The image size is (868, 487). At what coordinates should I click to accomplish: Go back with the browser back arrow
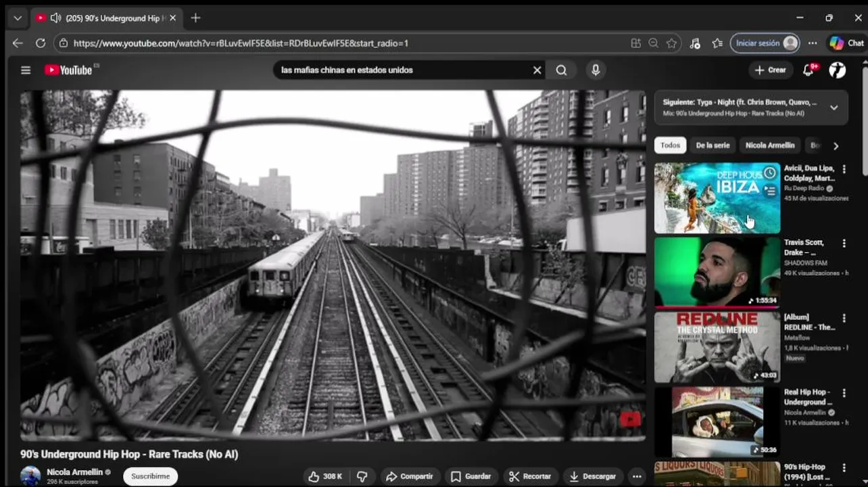point(18,43)
